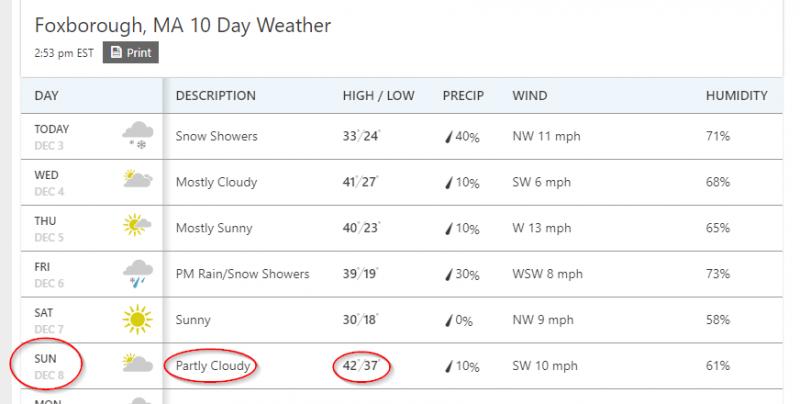Select the circled 42/37 temperature for Sunday
This screenshot has height=404, width=800.
[x=361, y=366]
